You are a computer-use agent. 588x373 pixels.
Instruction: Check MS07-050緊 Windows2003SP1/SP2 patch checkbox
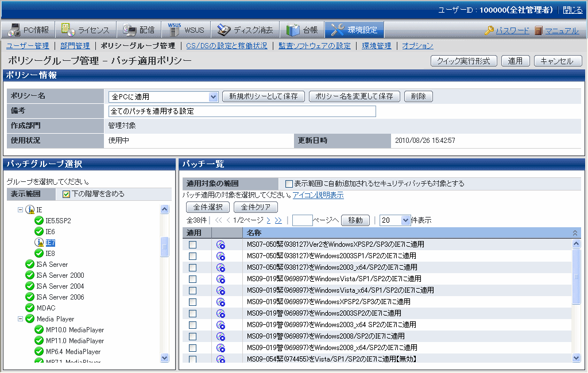(x=193, y=257)
